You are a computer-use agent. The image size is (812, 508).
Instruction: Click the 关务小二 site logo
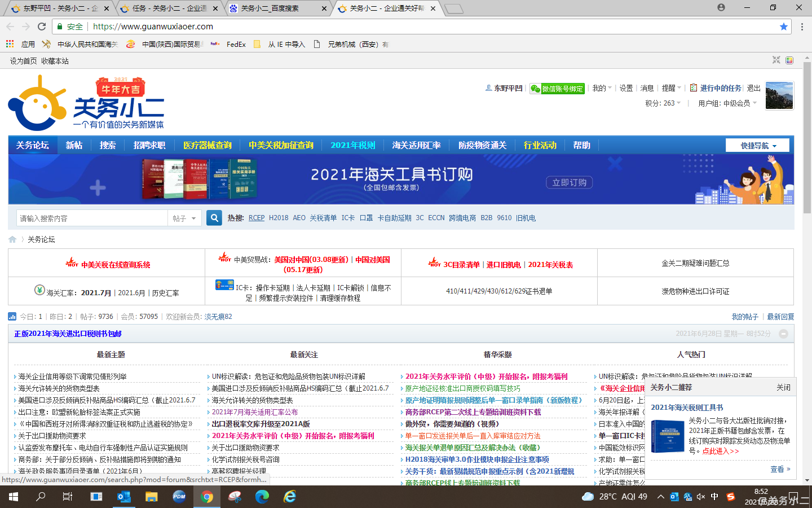86,103
